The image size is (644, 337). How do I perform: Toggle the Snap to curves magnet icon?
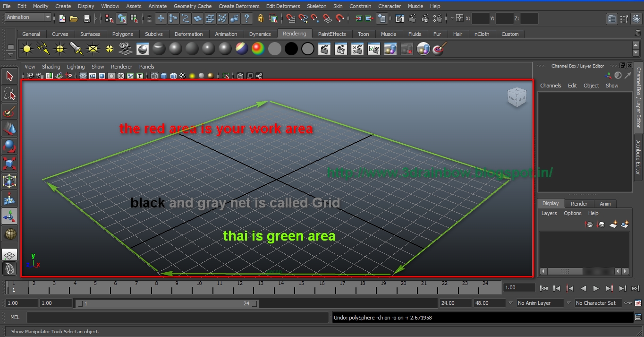[303, 18]
